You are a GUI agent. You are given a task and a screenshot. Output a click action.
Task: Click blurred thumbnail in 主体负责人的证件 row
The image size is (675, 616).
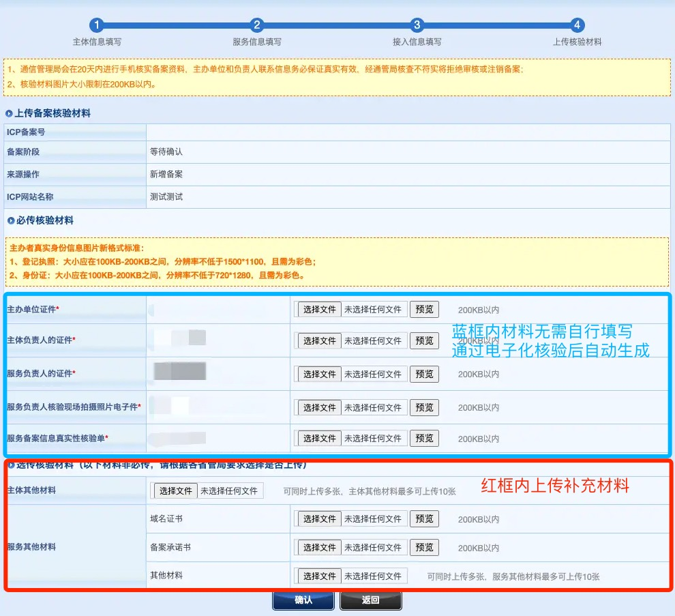180,338
